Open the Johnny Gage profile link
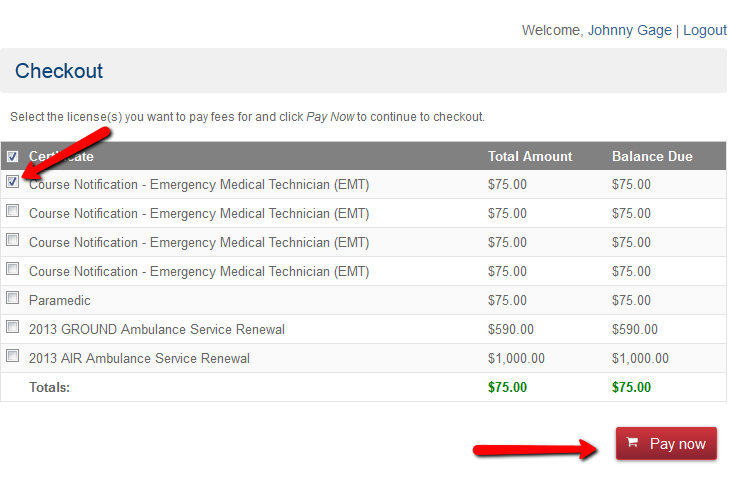This screenshot has width=730, height=492. coord(629,30)
